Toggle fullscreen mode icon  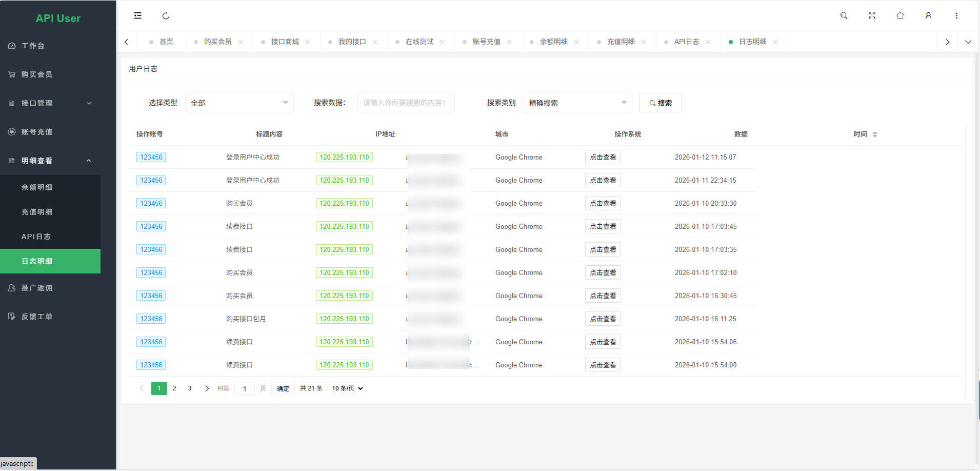(x=872, y=16)
